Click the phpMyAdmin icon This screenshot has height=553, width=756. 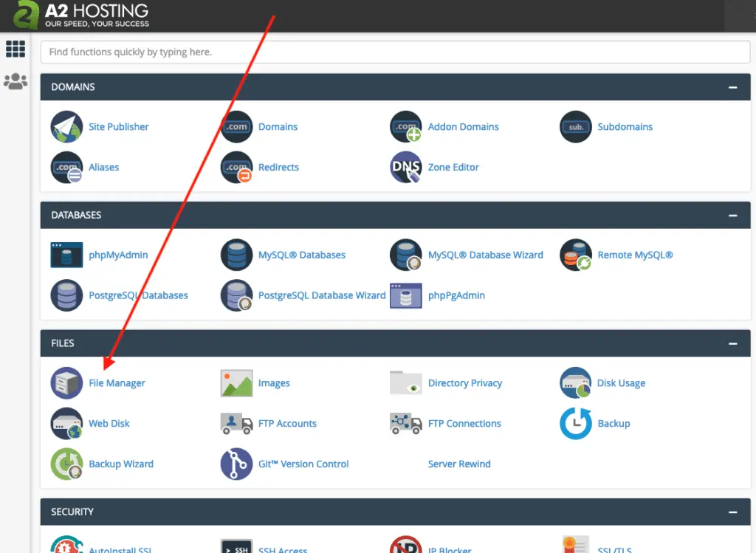point(66,255)
